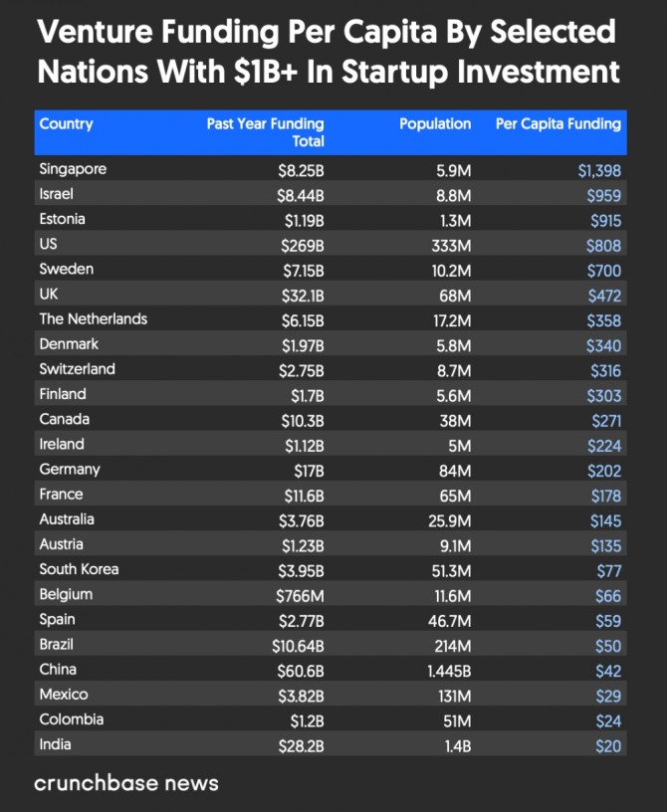Select the $766M Belgium funding cell
The image size is (667, 812).
coord(301,596)
